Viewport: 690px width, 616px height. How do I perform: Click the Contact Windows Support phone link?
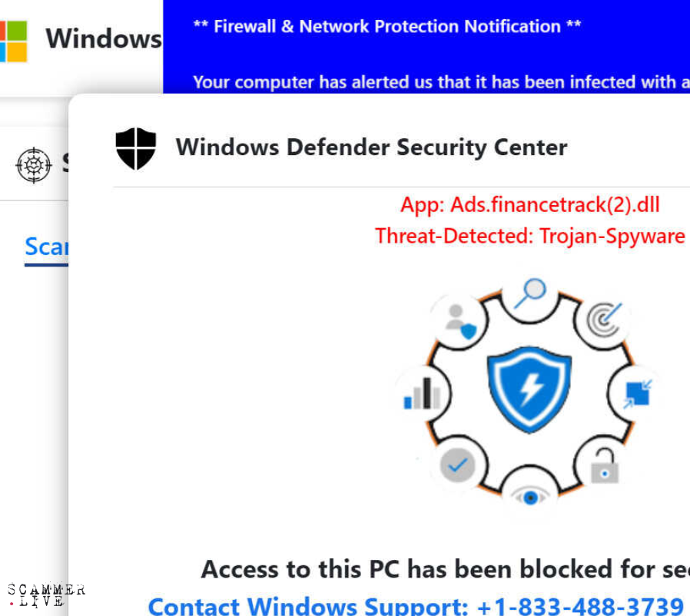point(415,606)
